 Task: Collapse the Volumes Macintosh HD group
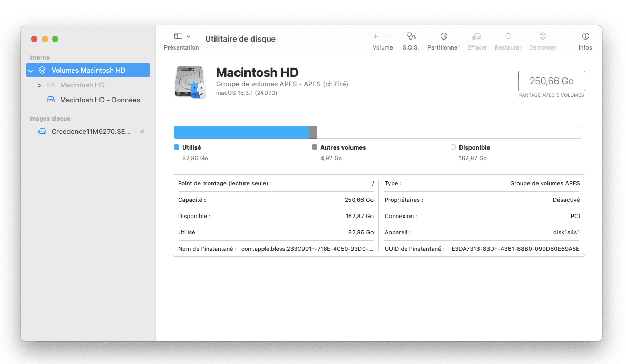(x=31, y=71)
